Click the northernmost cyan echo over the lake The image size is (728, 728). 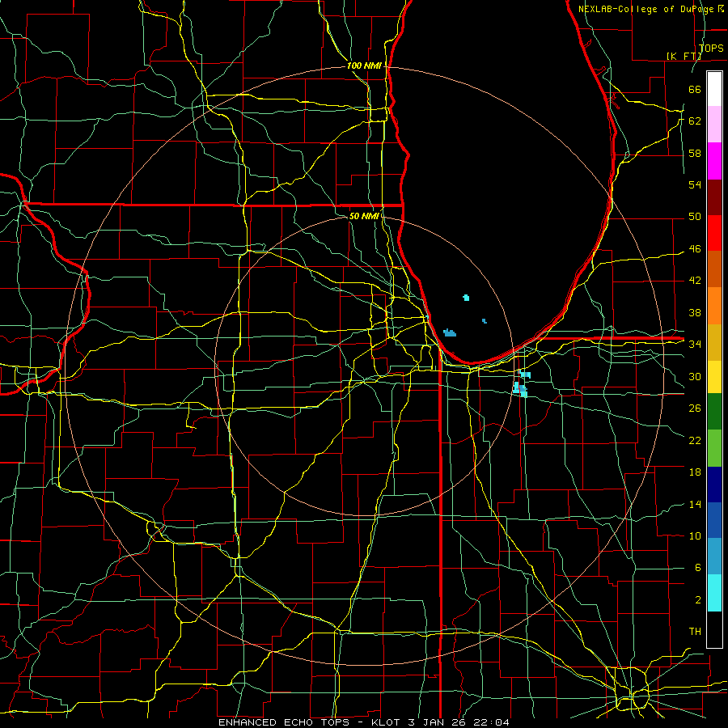tap(466, 298)
